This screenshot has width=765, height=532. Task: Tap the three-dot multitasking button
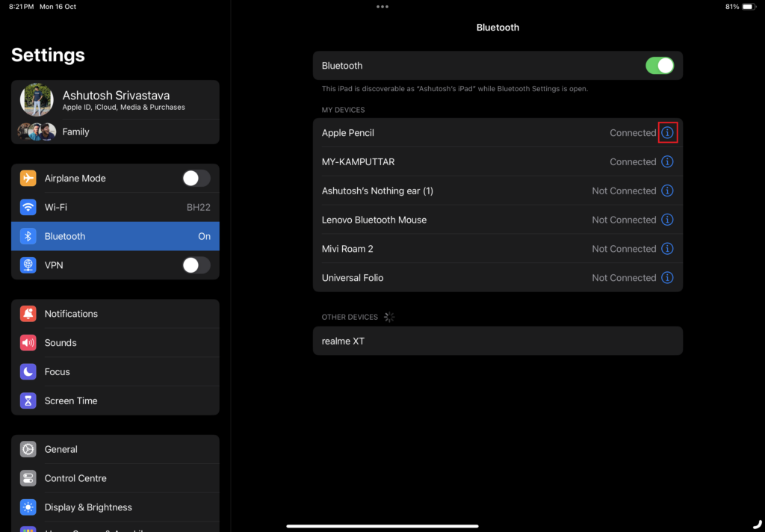tap(382, 7)
